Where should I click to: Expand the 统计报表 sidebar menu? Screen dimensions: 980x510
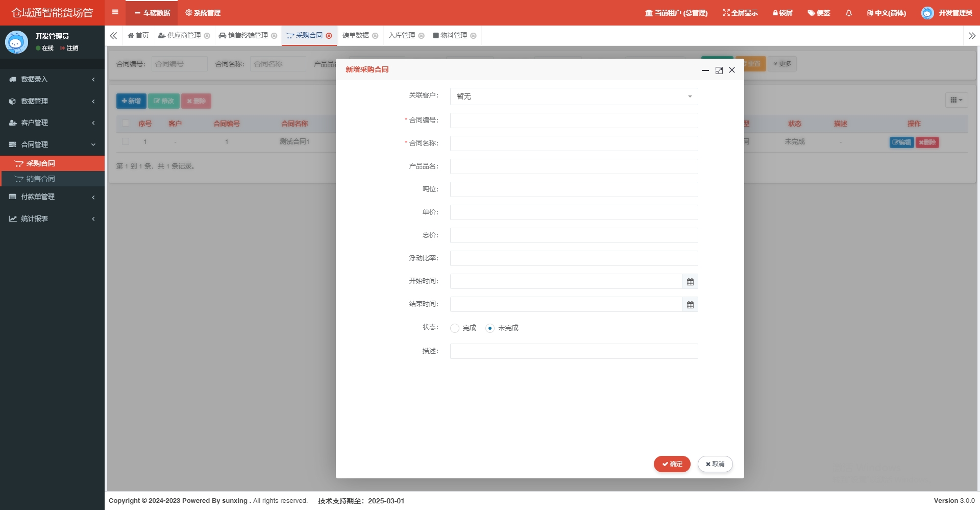(x=52, y=219)
